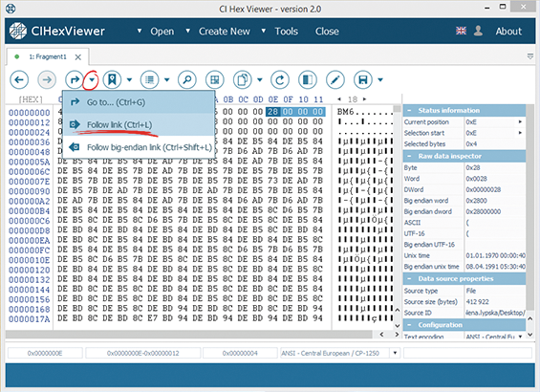Collapse the Status information section
The width and height of the screenshot is (540, 392).
tap(409, 111)
